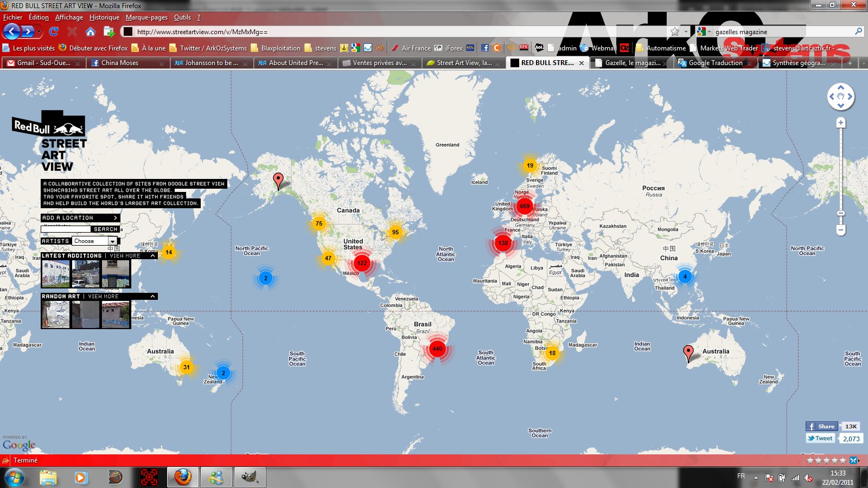The height and width of the screenshot is (488, 868).
Task: Go to the Firefox home page icon
Action: point(91,31)
